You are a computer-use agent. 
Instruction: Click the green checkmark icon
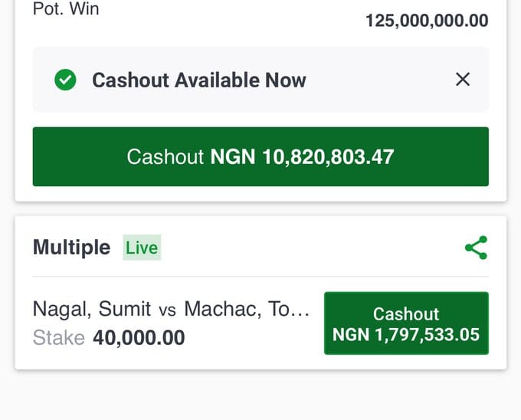tap(66, 80)
